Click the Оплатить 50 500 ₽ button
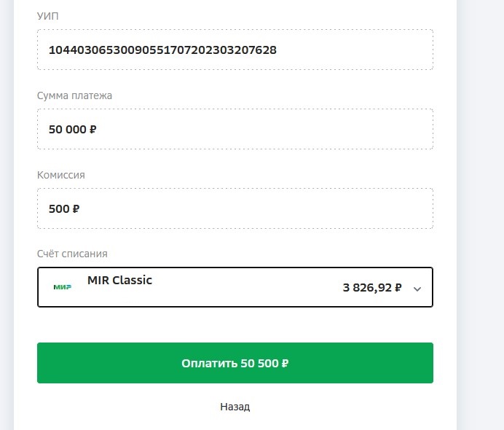This screenshot has height=430, width=504. 235,363
